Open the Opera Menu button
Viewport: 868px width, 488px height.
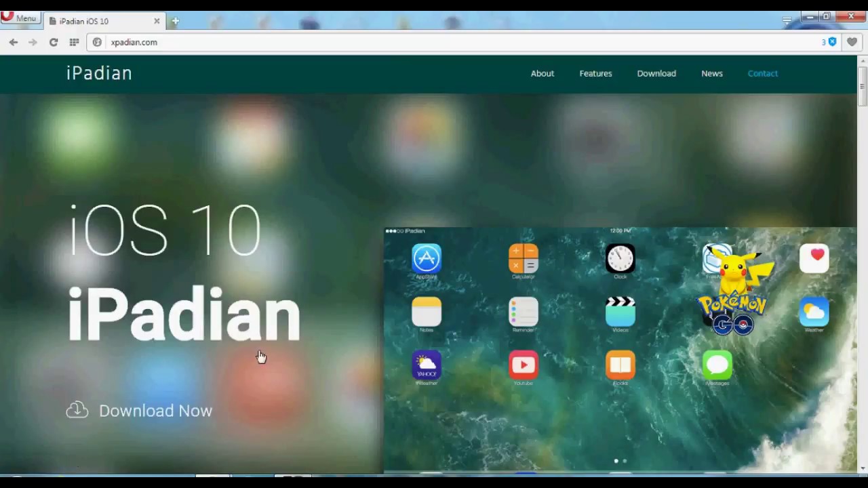pyautogui.click(x=19, y=18)
